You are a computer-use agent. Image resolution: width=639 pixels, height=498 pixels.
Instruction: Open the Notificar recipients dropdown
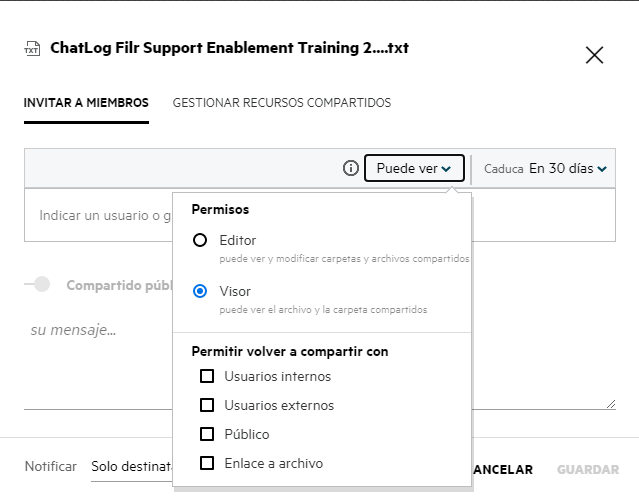[x=130, y=467]
